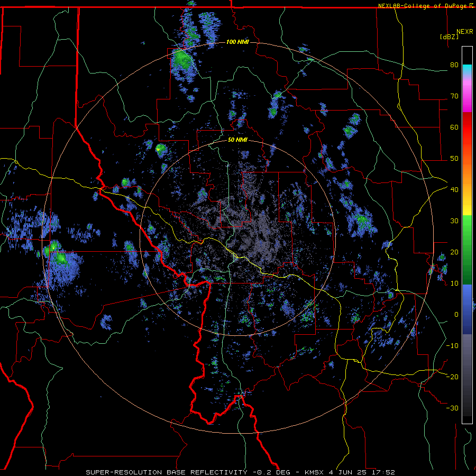Select the 10 value on dBZ scale
476x476 pixels.
pos(454,283)
